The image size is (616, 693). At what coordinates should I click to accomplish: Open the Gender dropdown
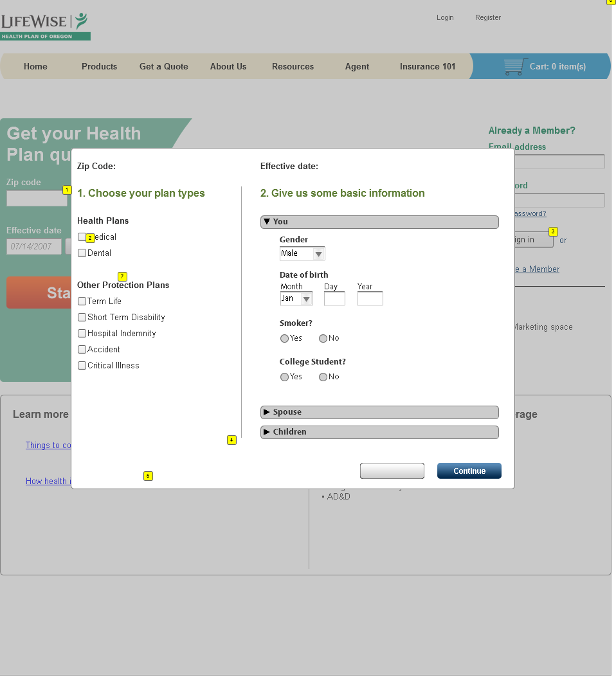(x=302, y=254)
